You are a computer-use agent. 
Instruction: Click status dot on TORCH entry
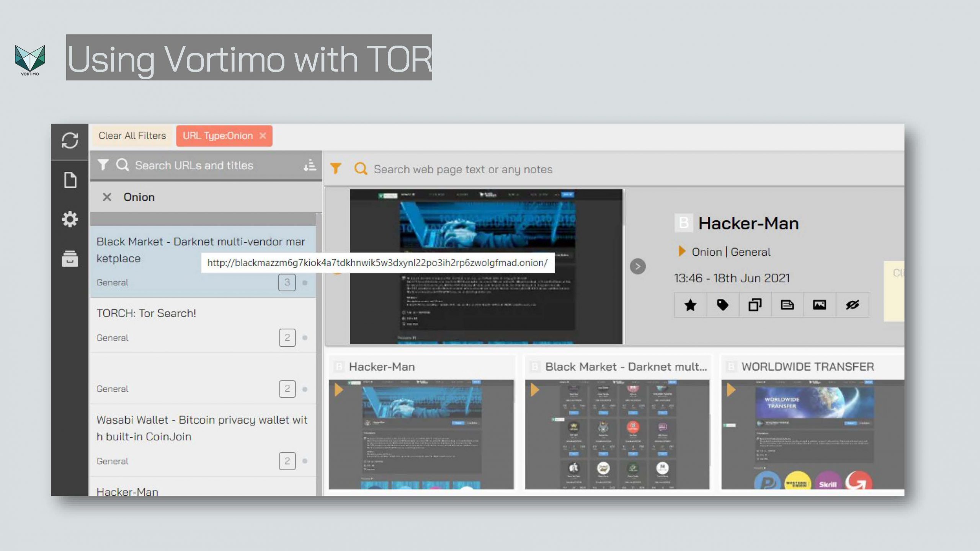(305, 337)
